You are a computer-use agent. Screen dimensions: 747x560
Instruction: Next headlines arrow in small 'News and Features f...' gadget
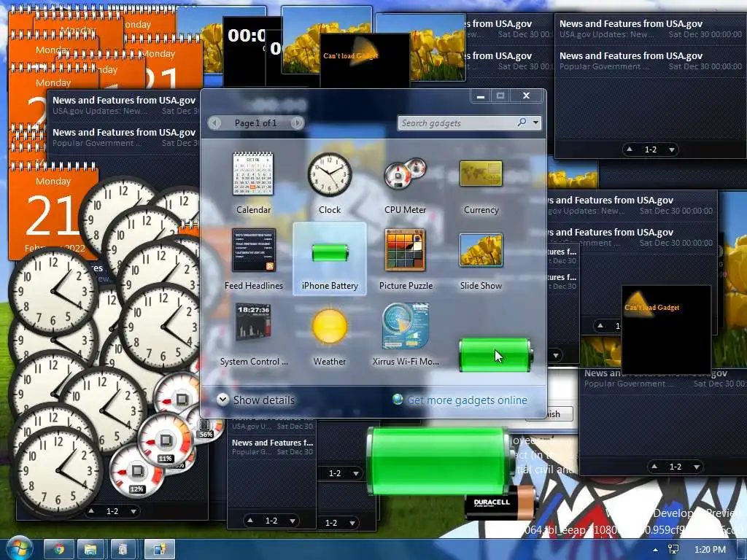[x=293, y=521]
